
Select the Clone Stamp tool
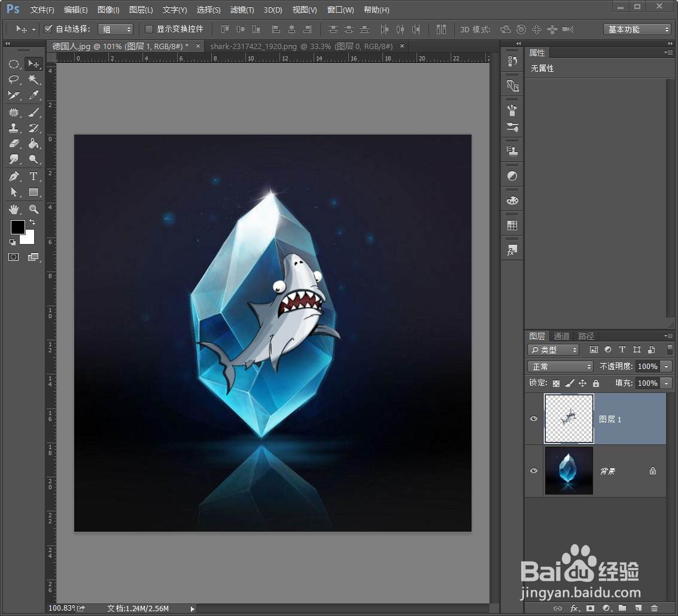click(x=14, y=128)
